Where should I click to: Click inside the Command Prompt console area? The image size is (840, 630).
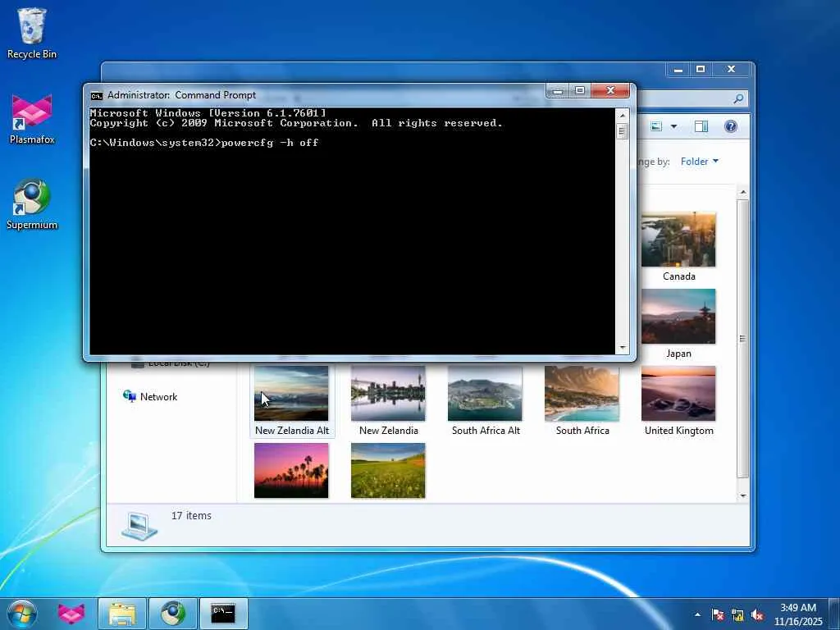(352, 231)
